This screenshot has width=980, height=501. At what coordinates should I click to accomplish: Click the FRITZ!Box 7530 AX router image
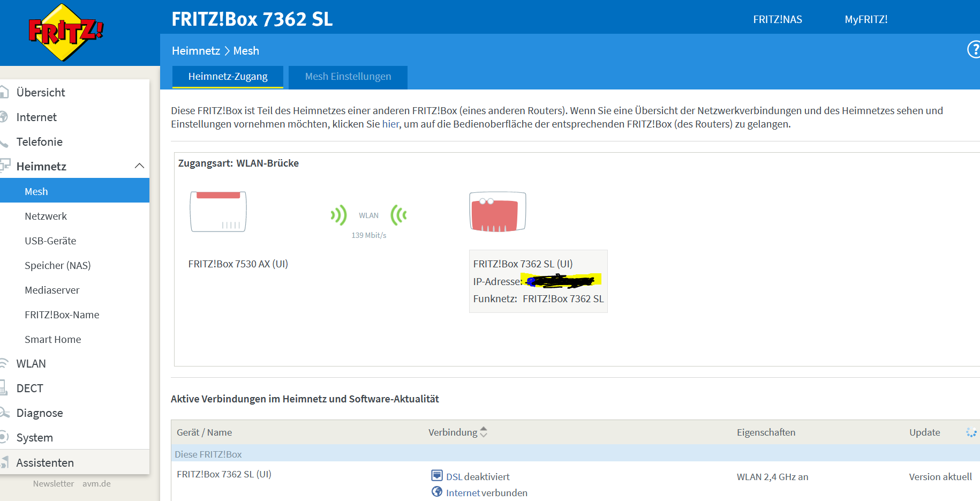pos(218,212)
